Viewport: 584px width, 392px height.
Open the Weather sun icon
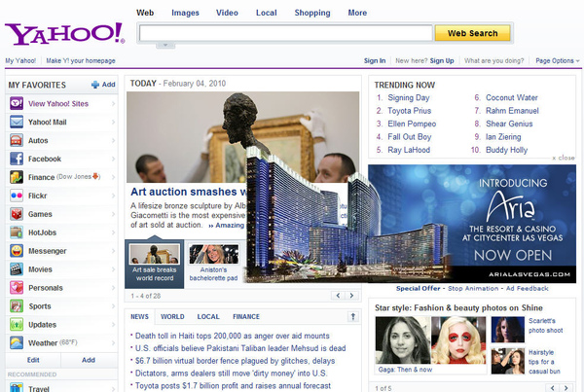tap(17, 342)
